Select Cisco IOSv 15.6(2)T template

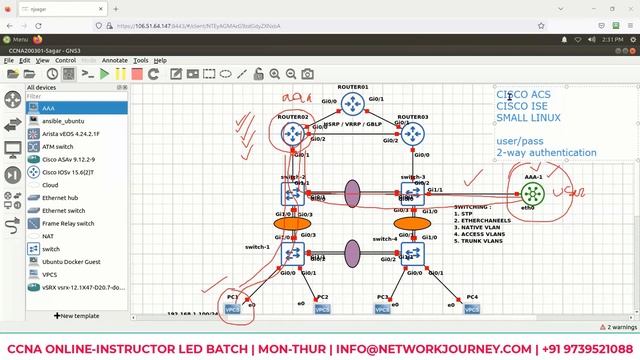point(77,172)
